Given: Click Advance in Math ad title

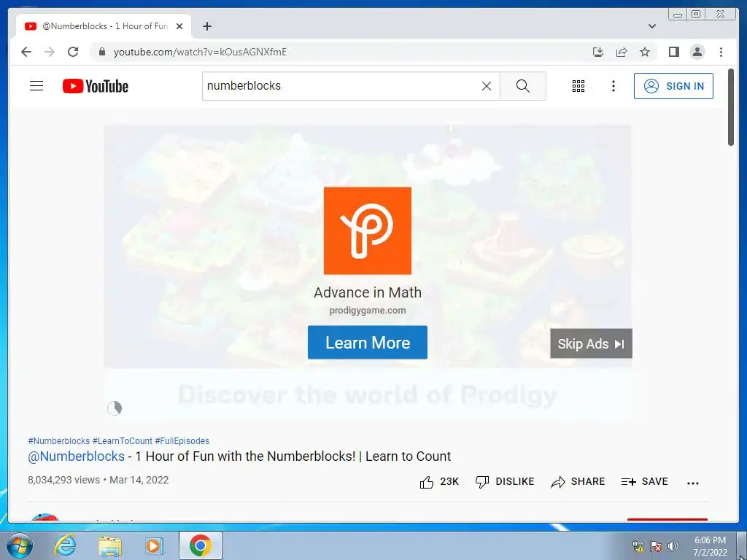Looking at the screenshot, I should click(368, 292).
